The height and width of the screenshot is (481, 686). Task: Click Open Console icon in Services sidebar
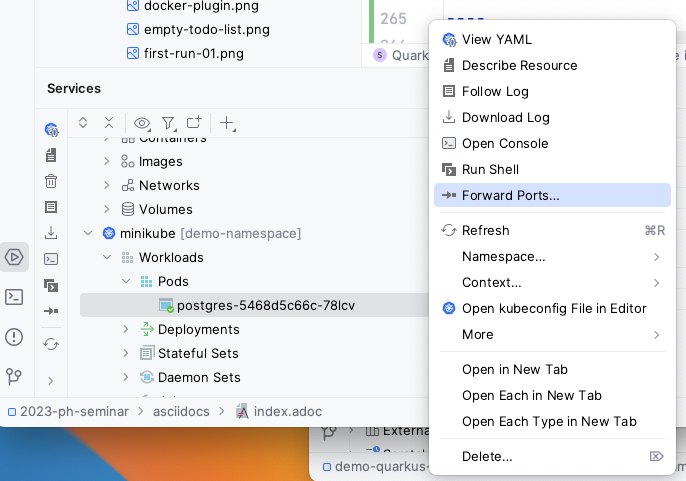click(51, 259)
